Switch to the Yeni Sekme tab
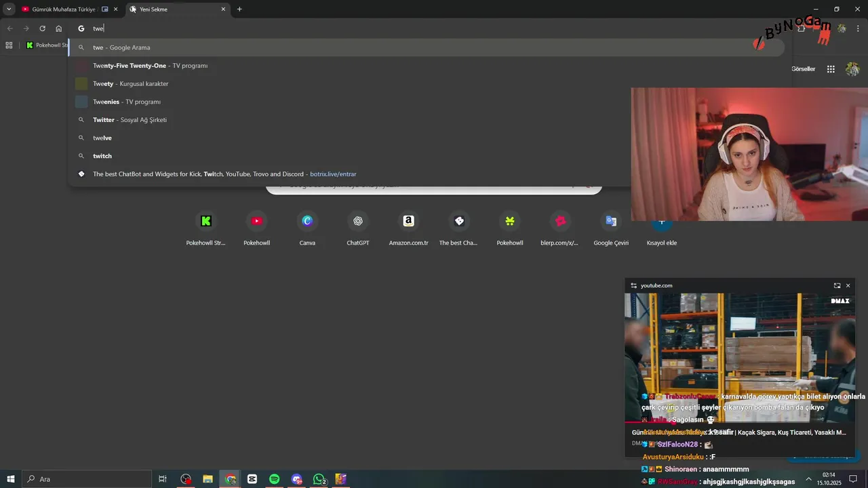868x488 pixels. 178,9
